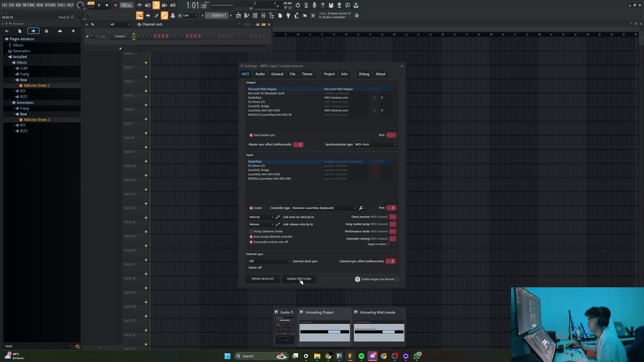Click the star favorites icon in Browser
This screenshot has width=644, height=362.
[x=73, y=31]
